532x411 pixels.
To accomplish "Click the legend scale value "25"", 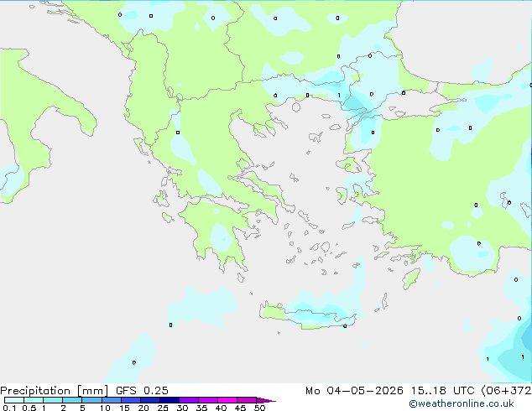I will click(163, 408).
